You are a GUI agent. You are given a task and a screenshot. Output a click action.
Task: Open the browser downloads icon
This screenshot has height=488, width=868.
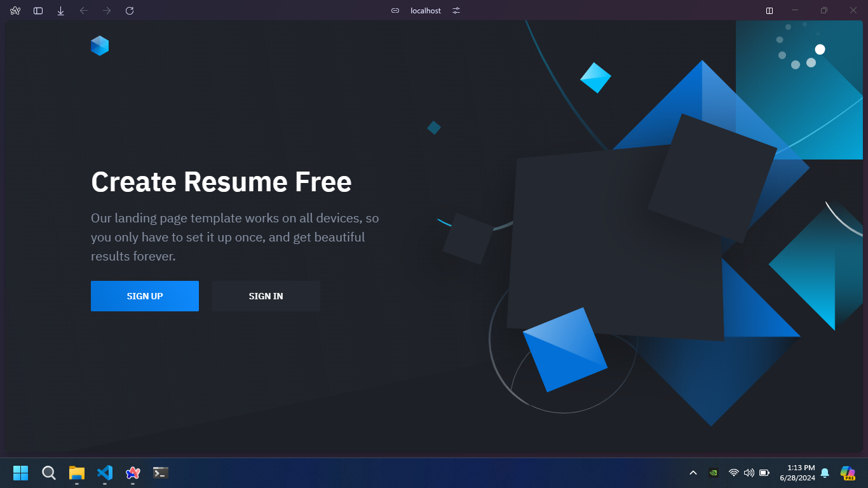tap(61, 11)
